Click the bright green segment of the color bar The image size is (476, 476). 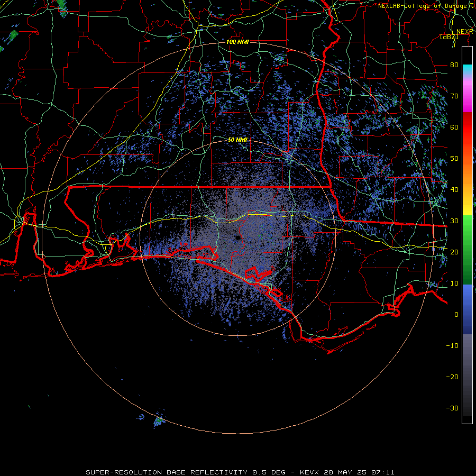[467, 227]
